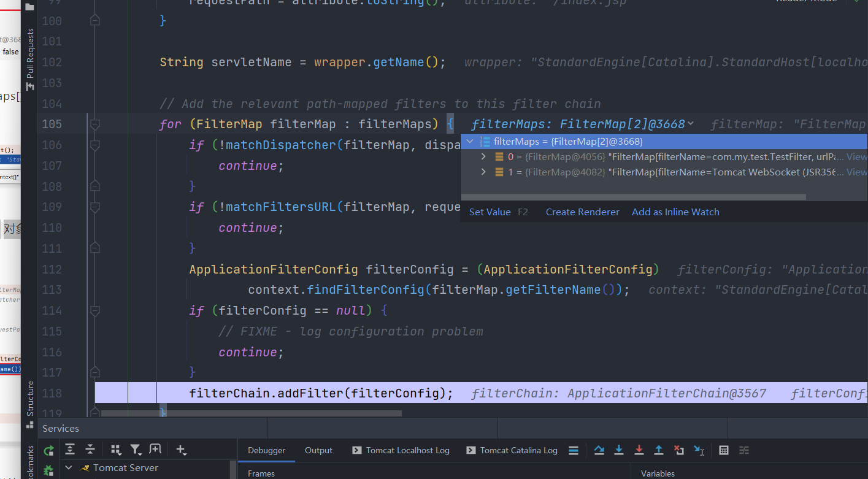Click line number 105 in the gutter

pos(52,124)
